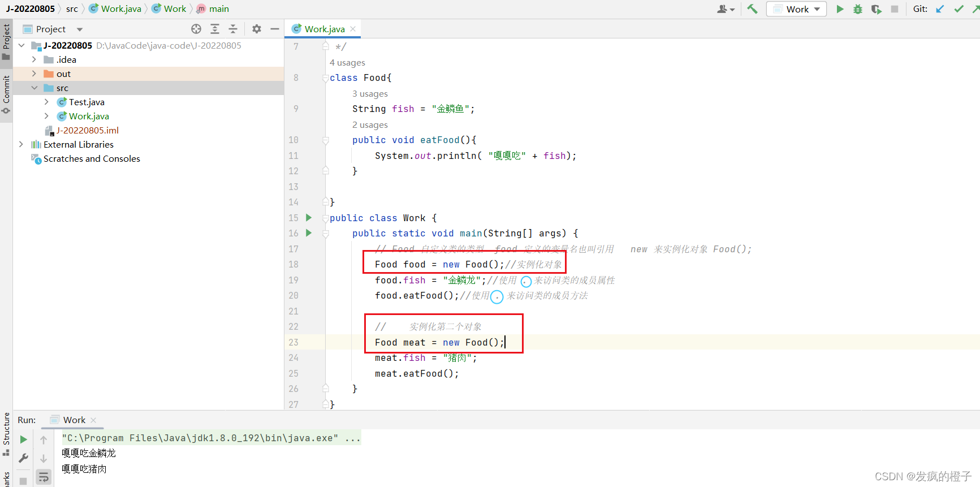Screen dimensions: 980x487
Task: Click the 'class Food{' declaration text
Action: tap(360, 78)
